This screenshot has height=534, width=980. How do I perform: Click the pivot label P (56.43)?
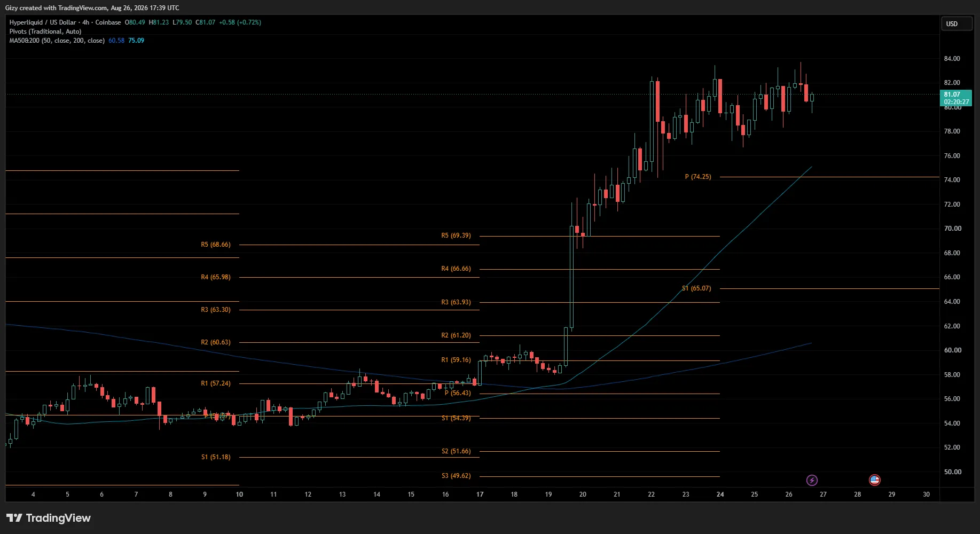(x=458, y=393)
